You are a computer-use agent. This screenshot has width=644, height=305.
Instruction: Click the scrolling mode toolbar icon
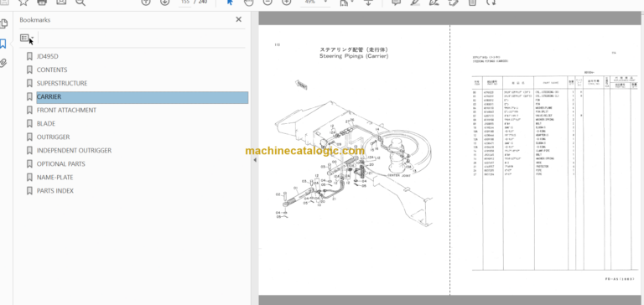click(x=368, y=2)
